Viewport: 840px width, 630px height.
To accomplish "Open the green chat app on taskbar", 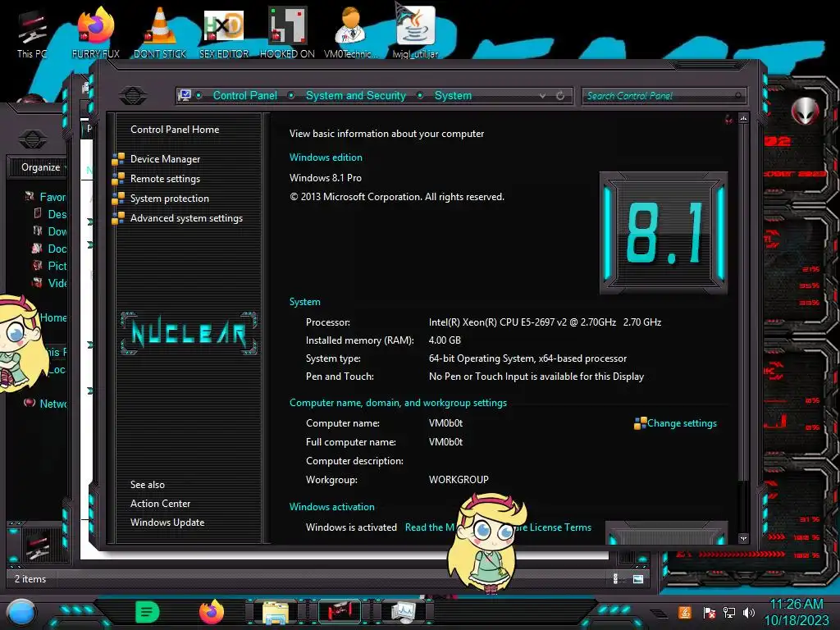I will click(x=148, y=612).
